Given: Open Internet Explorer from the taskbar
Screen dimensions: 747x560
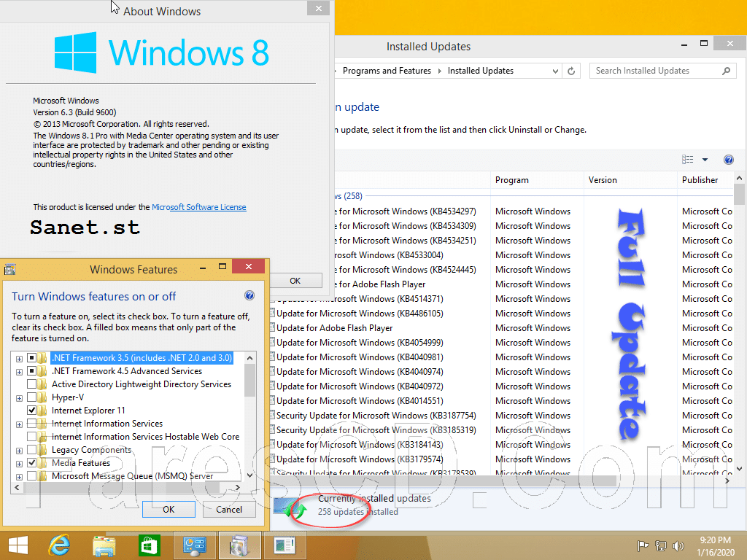Looking at the screenshot, I should click(60, 545).
